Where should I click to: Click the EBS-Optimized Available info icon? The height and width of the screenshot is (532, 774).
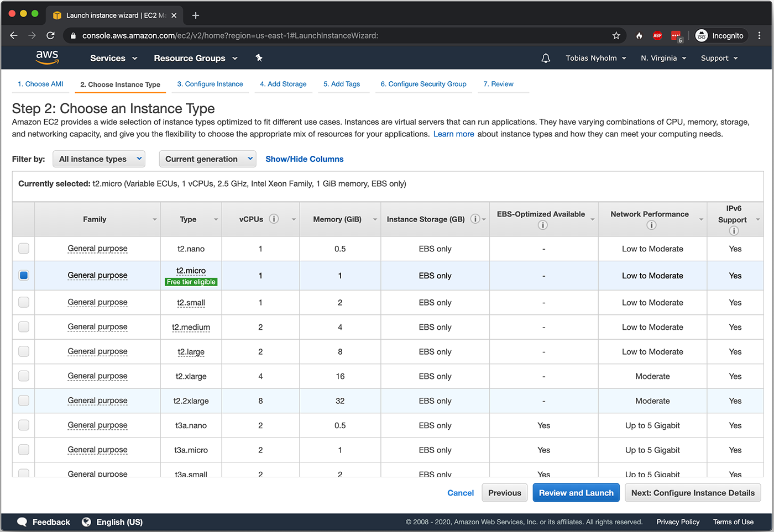click(x=543, y=225)
